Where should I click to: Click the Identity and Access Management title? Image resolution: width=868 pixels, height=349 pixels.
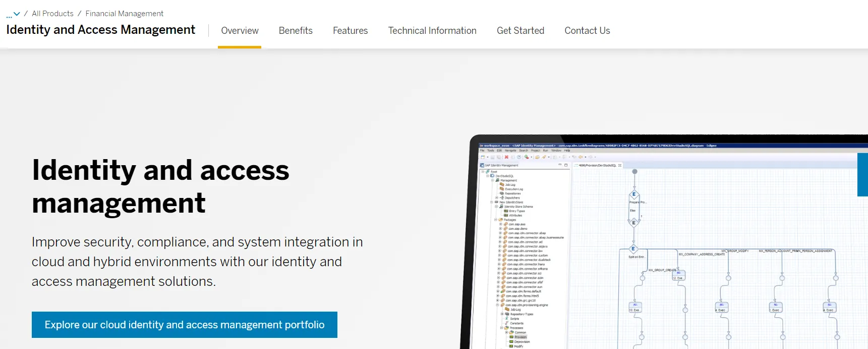(101, 30)
